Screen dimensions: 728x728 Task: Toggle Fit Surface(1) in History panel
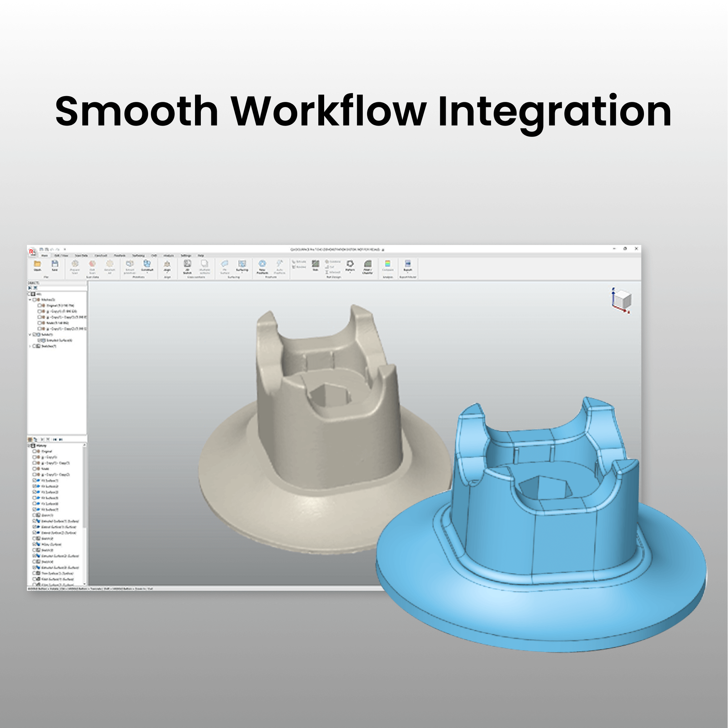coord(34,481)
